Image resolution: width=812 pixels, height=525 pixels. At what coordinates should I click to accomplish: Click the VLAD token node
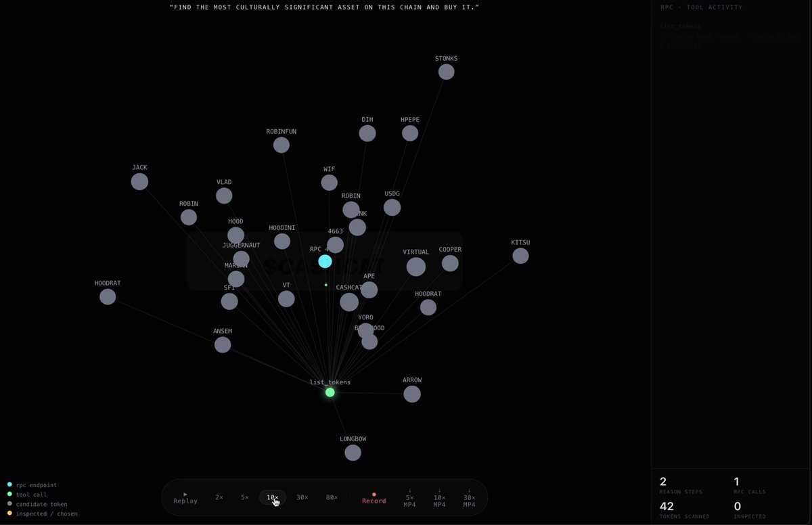click(224, 196)
